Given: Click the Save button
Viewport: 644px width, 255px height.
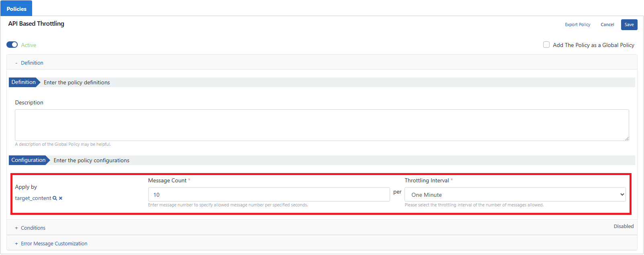Looking at the screenshot, I should (629, 25).
